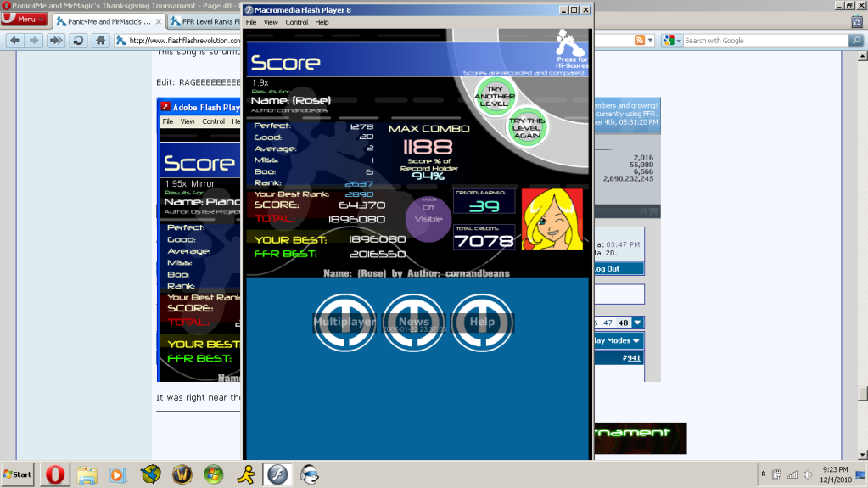Click the browser reload button
This screenshot has width=868, height=488.
pos(78,40)
